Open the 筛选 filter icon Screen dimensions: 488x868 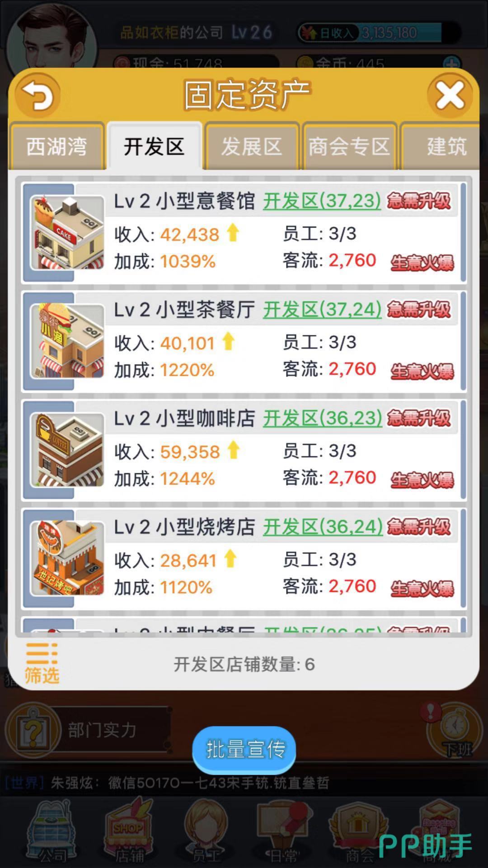[x=42, y=663]
